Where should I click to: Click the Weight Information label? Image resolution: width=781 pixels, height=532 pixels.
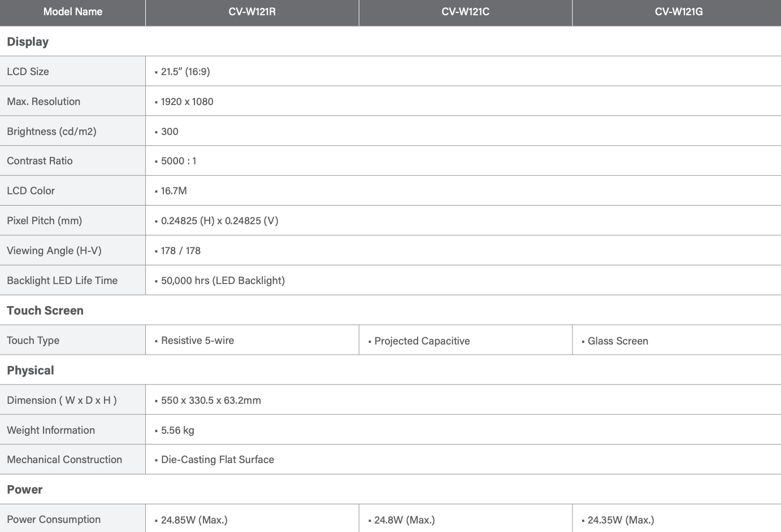[x=51, y=430]
